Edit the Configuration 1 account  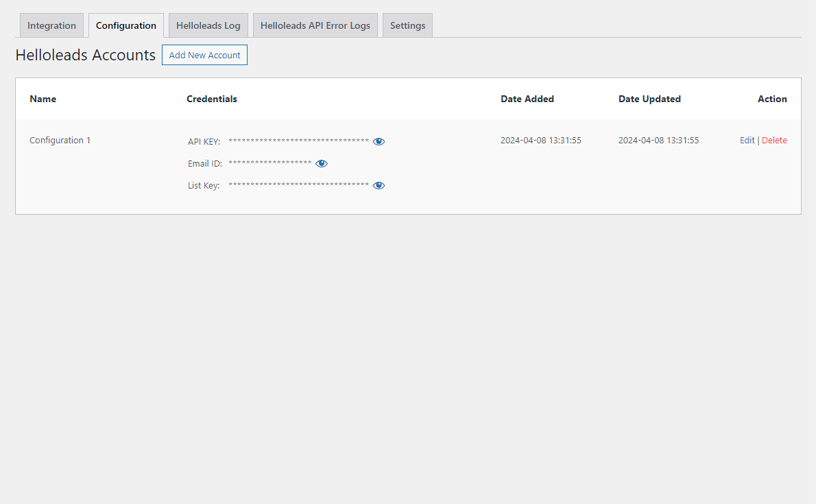[747, 140]
